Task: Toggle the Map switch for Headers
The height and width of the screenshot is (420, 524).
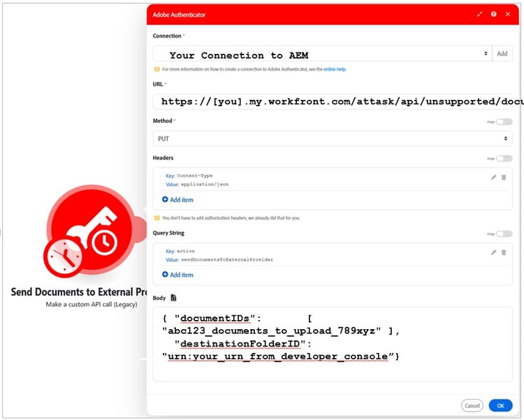Action: tap(504, 159)
